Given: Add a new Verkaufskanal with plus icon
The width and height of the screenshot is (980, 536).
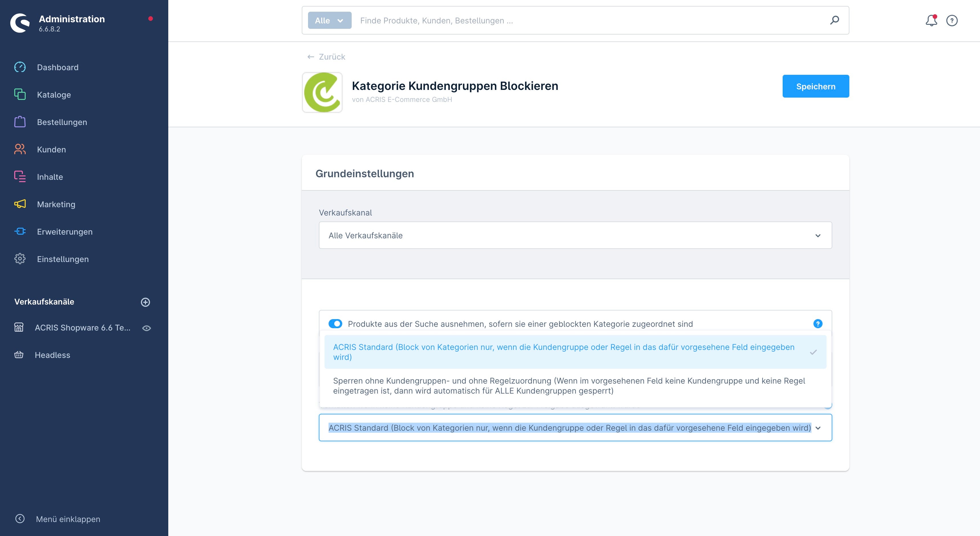Looking at the screenshot, I should (145, 302).
